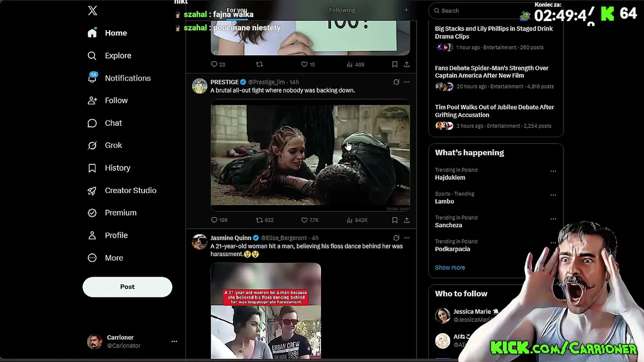View analytics for the 942K-view tweet
The image size is (644, 362).
[x=357, y=220]
